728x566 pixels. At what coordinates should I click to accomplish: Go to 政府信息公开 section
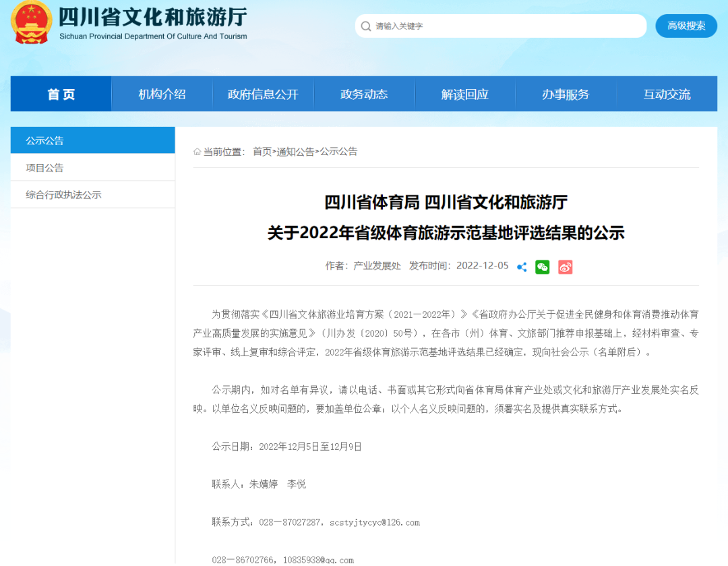point(263,94)
